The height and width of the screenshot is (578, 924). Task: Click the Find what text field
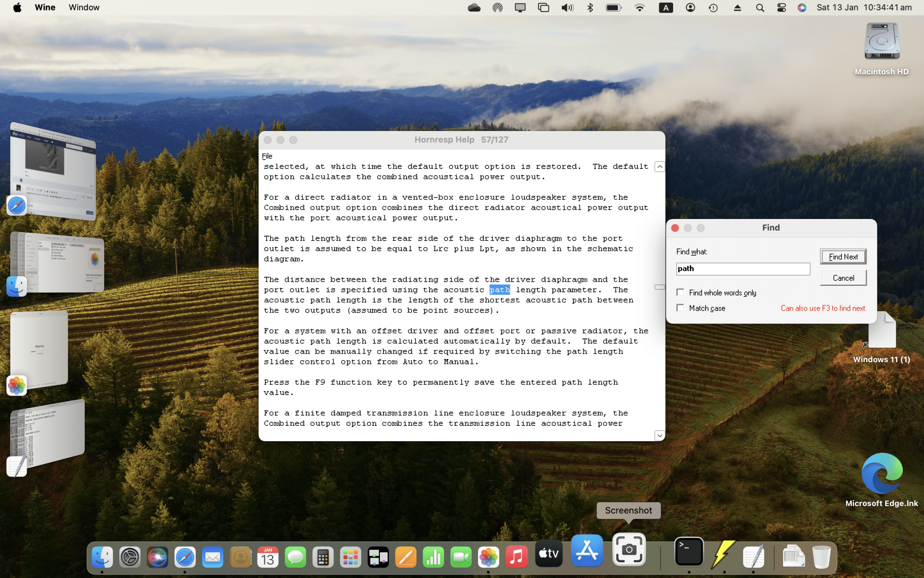click(743, 269)
